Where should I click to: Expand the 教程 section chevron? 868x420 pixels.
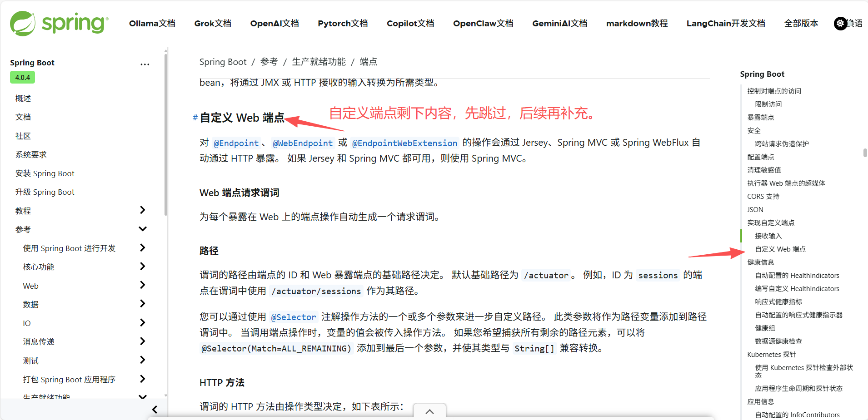(x=143, y=210)
